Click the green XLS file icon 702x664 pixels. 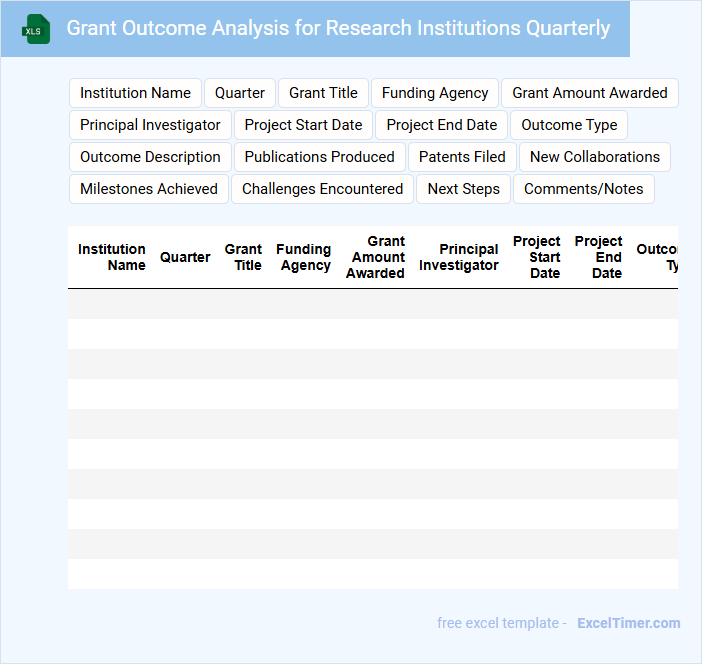click(x=36, y=29)
